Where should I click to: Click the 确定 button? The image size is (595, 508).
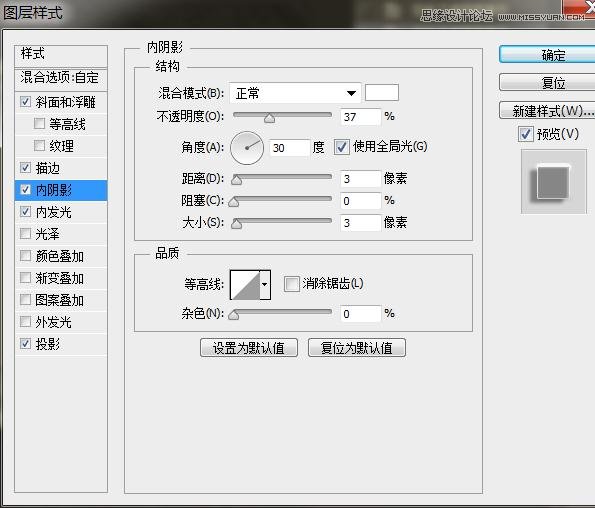coord(547,55)
